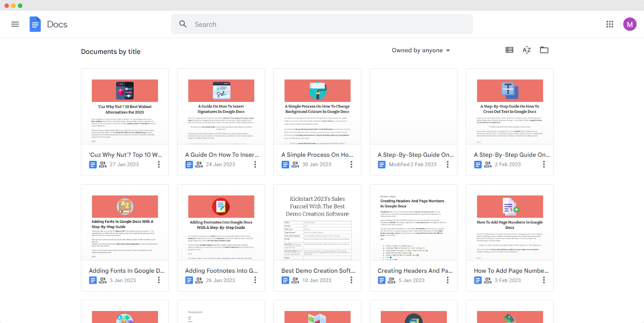Open the main menu hamburger icon
The width and height of the screenshot is (644, 323).
tap(15, 24)
